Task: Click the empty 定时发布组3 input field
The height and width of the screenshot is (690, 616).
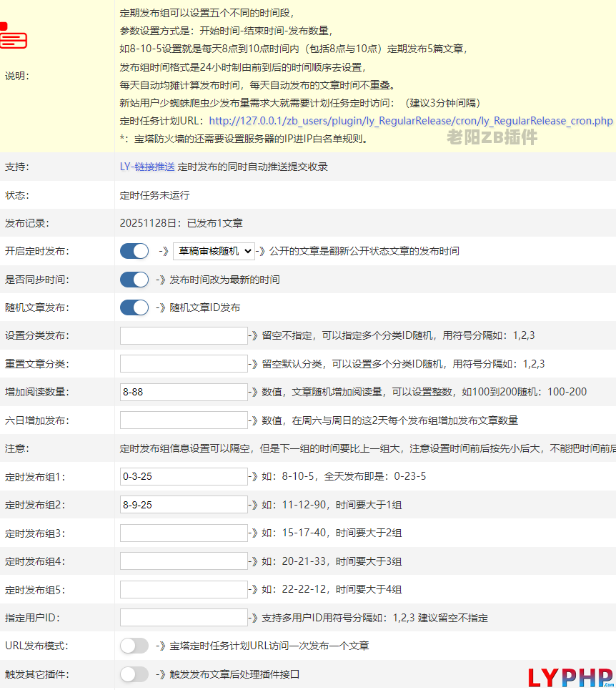Action: tap(184, 533)
